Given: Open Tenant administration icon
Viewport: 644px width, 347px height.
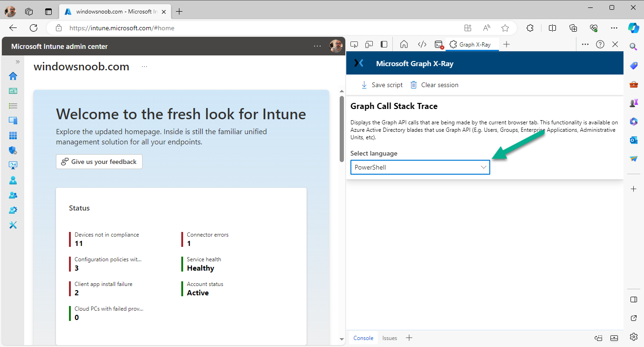Looking at the screenshot, I should (13, 210).
